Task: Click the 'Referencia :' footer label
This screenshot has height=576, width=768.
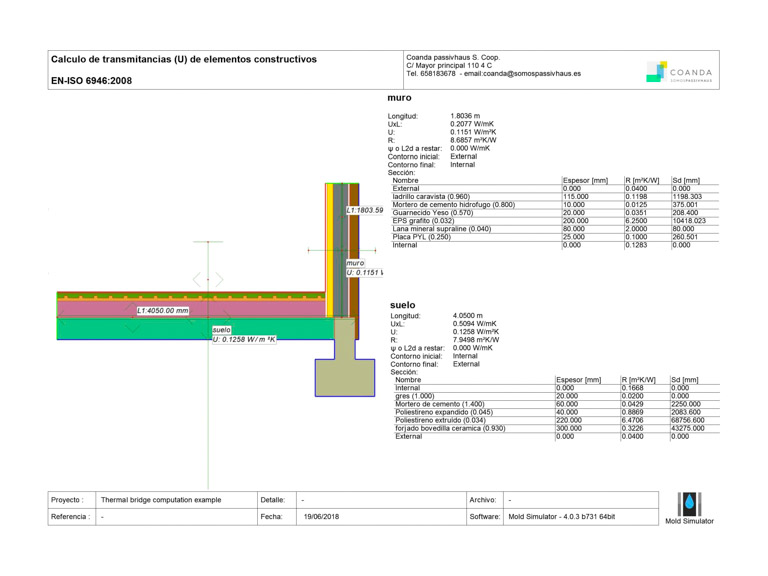Action: (71, 517)
